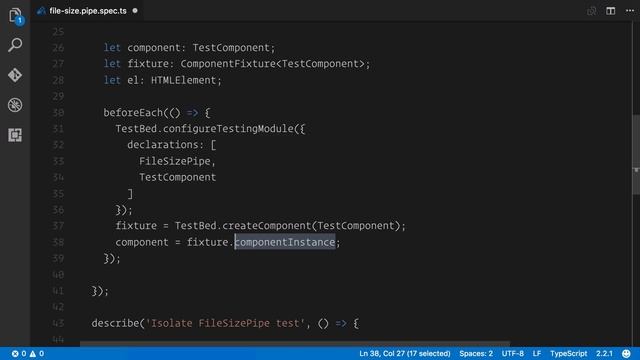This screenshot has height=360, width=640.
Task: Click 'ComponentFixture' on line 27
Action: (x=228, y=64)
